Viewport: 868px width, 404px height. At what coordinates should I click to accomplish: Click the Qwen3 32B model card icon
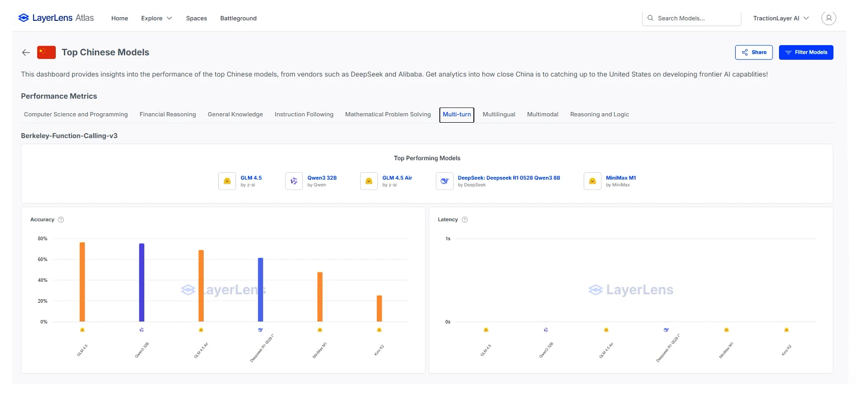pyautogui.click(x=294, y=181)
